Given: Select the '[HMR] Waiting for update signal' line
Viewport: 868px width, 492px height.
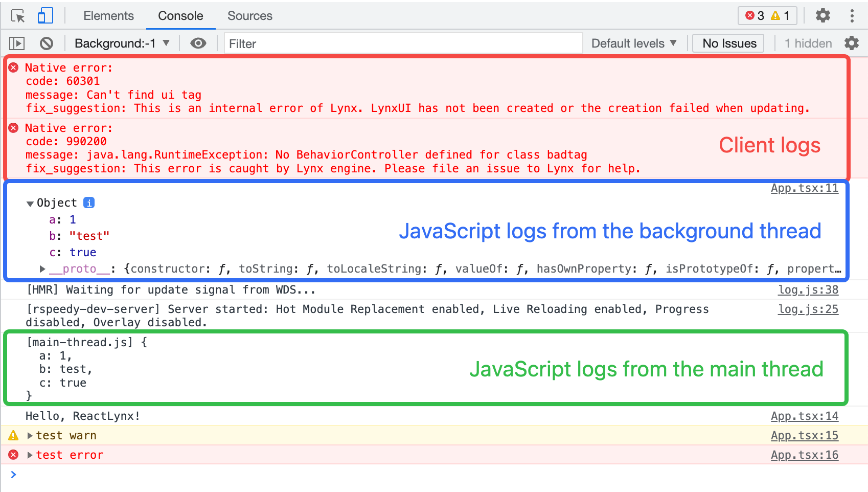Looking at the screenshot, I should (171, 289).
